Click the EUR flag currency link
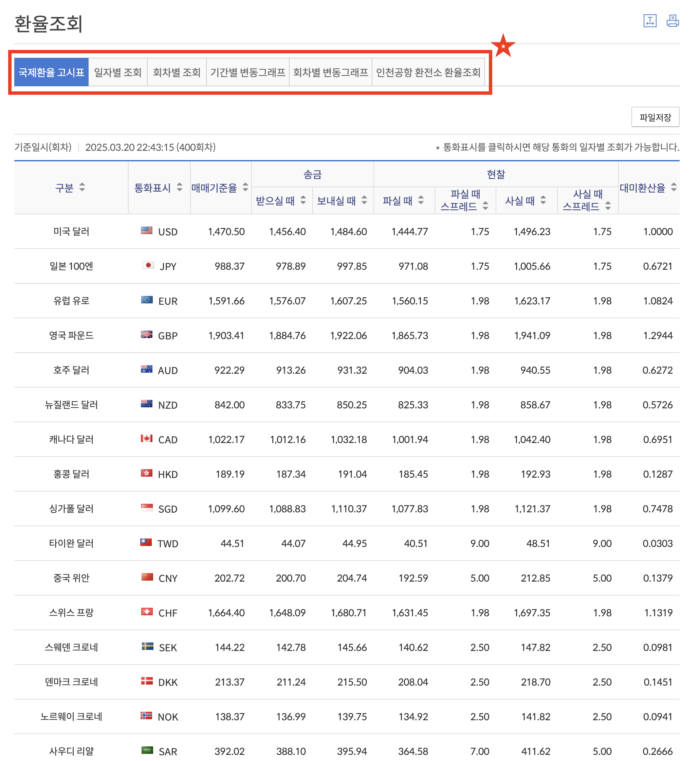Image resolution: width=700 pixels, height=761 pixels. coord(147,300)
